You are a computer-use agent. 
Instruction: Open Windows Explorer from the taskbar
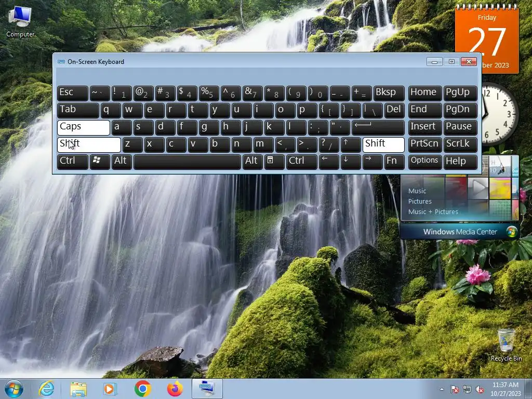point(78,389)
